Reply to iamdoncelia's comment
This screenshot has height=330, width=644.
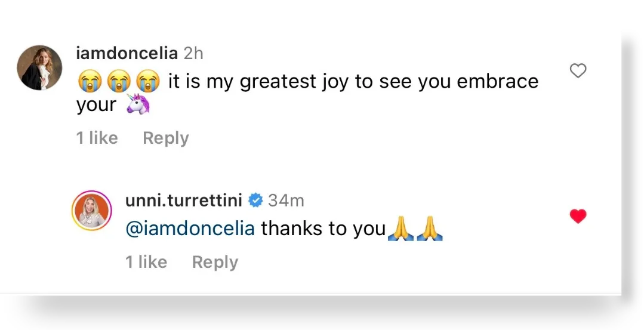[x=166, y=138]
